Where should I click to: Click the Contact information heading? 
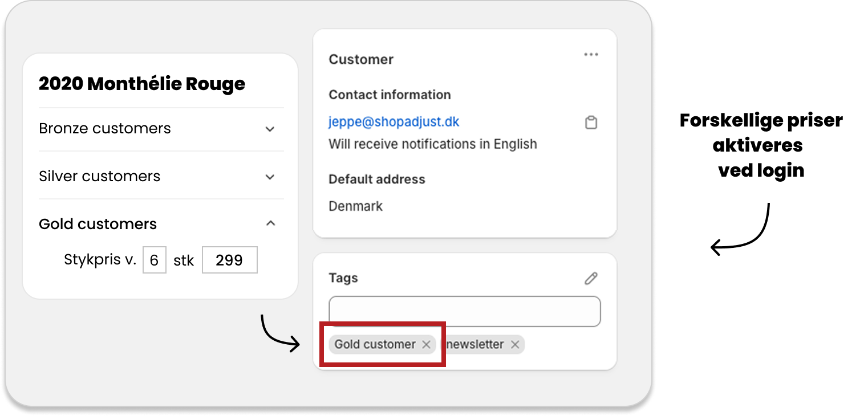(390, 95)
